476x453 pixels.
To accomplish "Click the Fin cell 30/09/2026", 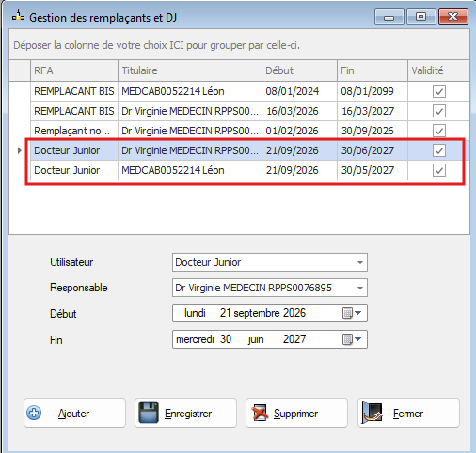I will 373,131.
